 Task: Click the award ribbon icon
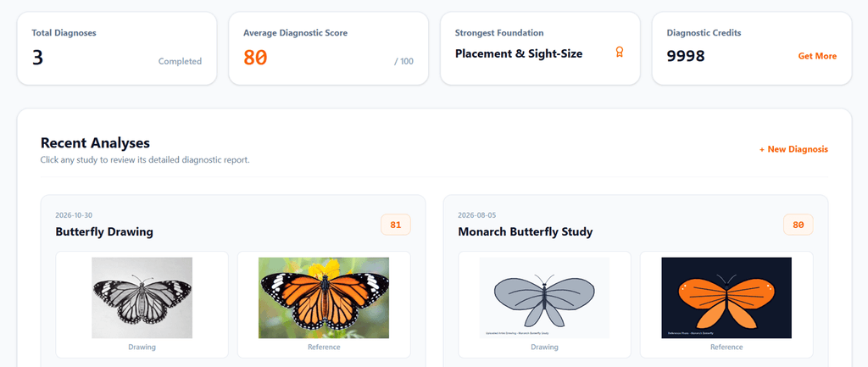(620, 52)
